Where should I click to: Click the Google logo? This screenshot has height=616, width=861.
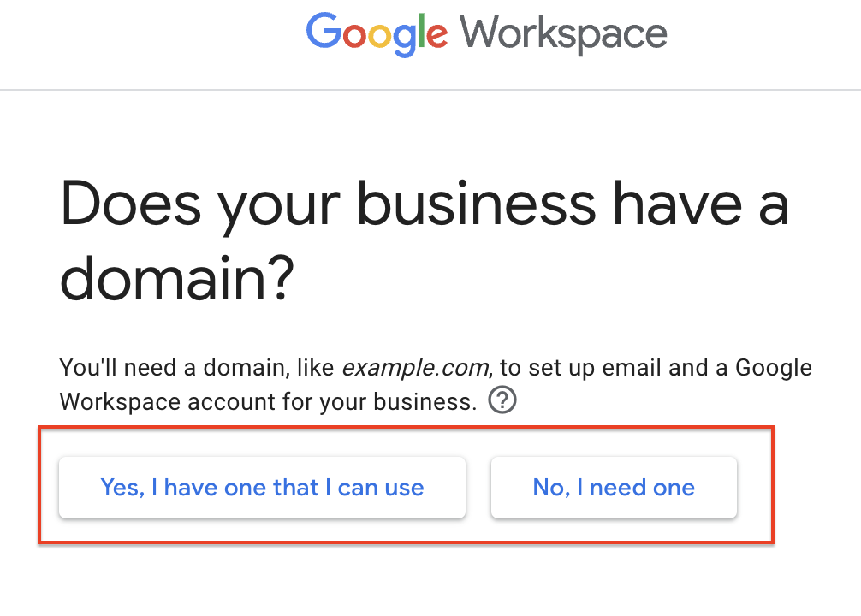[377, 33]
